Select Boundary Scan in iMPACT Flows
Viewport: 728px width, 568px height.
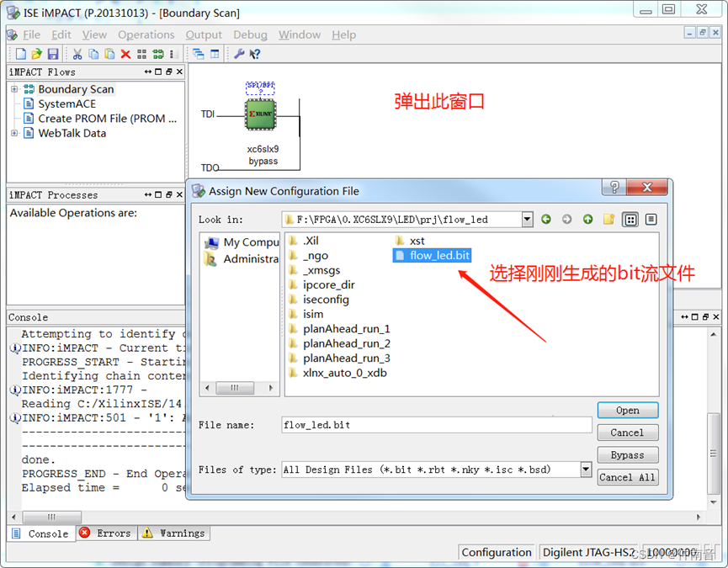pyautogui.click(x=76, y=89)
